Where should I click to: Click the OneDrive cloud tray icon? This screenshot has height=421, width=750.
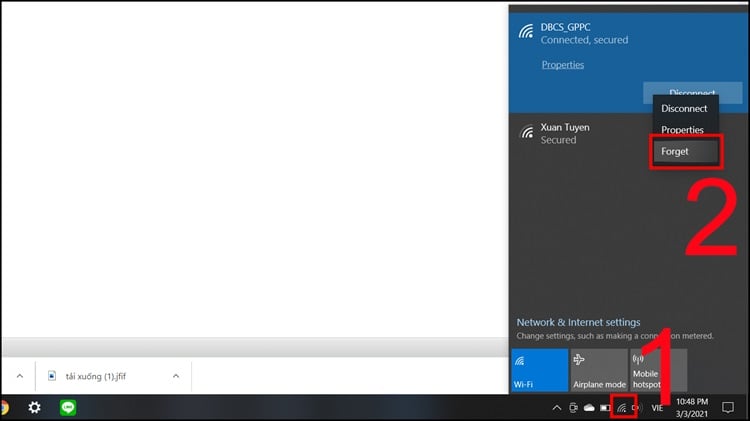pos(589,408)
